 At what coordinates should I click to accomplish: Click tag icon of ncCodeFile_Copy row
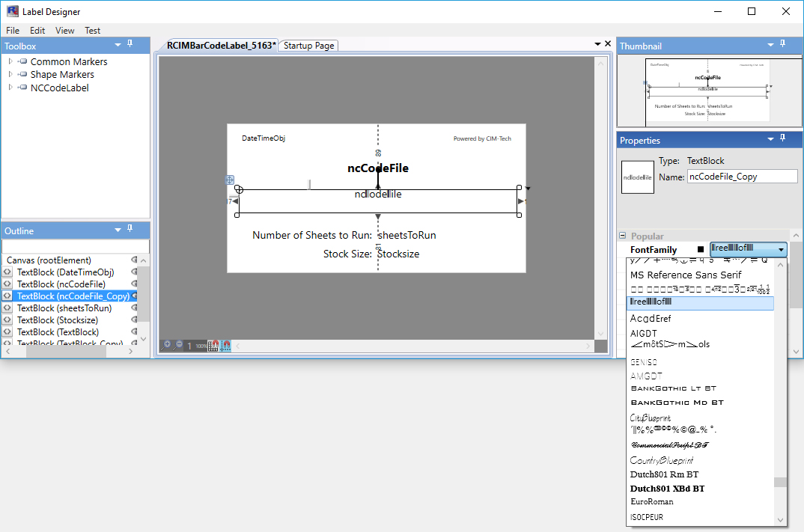7,296
